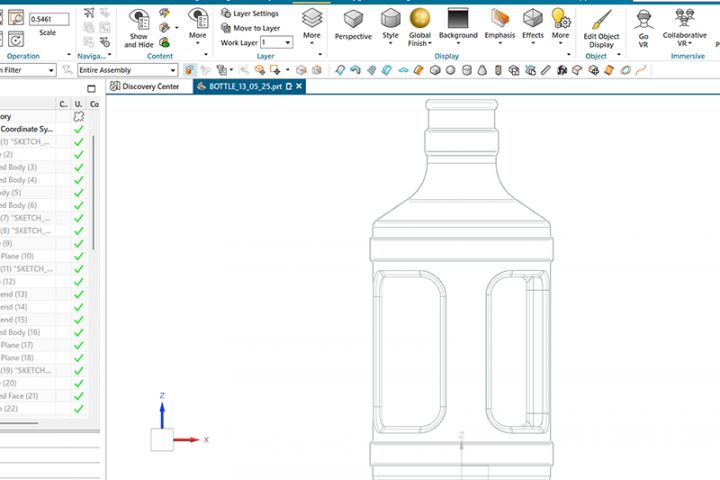Close the BOTTLE_13_05_25.prt tab
The image size is (720, 480).
coord(299,86)
